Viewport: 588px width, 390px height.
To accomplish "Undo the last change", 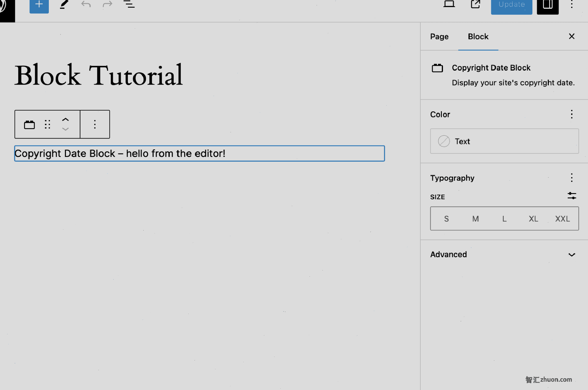I will (86, 4).
